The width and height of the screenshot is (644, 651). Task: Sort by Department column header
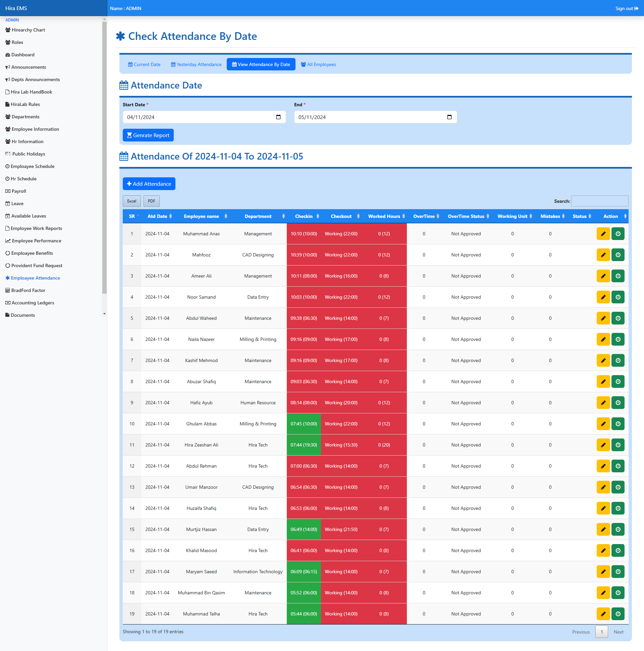click(x=258, y=216)
